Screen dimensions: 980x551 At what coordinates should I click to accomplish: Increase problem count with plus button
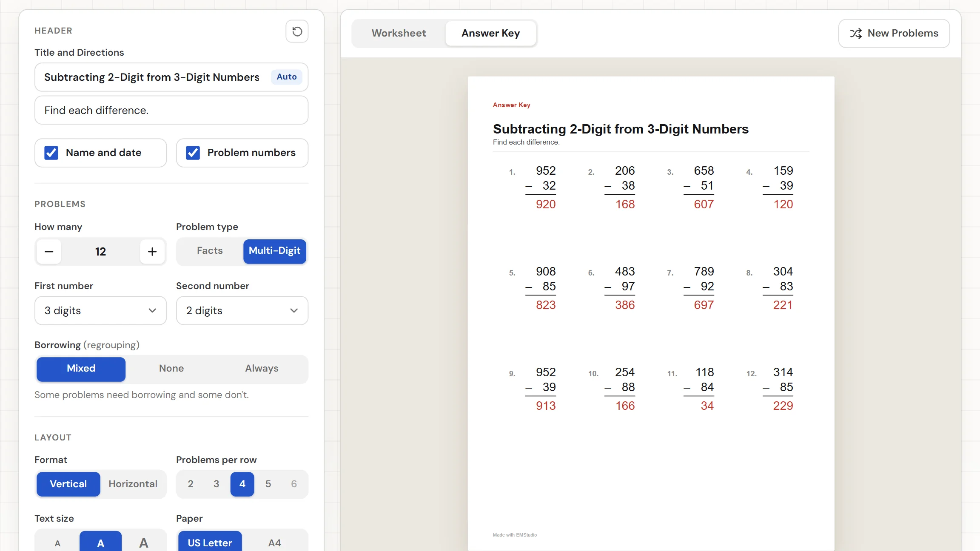[152, 252]
